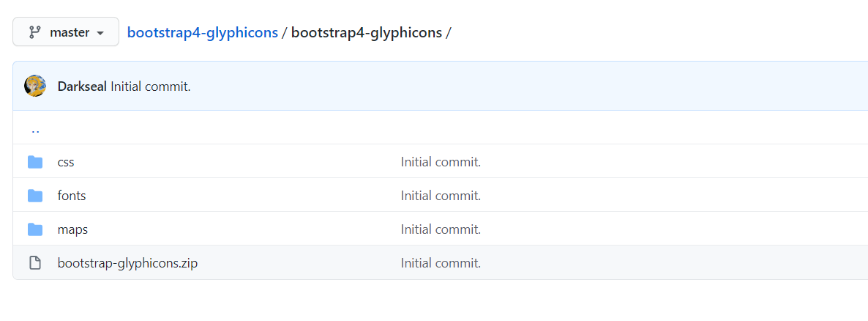Open the maps folder
This screenshot has height=321, width=868.
72,229
